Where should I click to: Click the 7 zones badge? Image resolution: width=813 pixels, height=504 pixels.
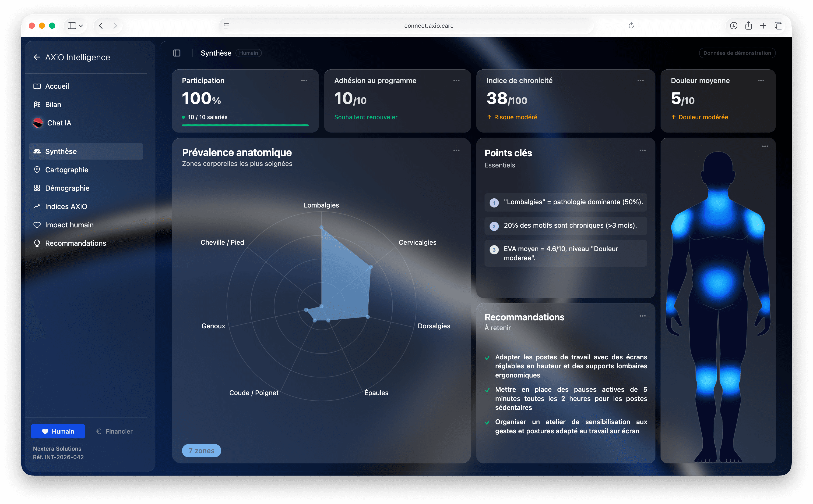(x=201, y=451)
